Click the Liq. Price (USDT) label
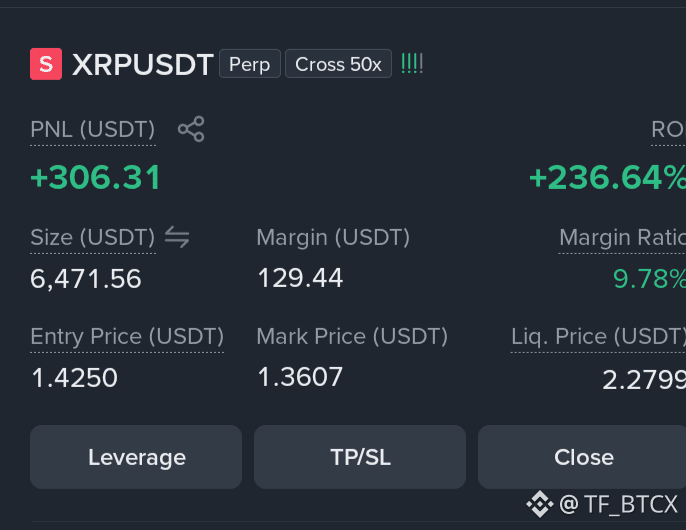This screenshot has width=686, height=530. [598, 337]
